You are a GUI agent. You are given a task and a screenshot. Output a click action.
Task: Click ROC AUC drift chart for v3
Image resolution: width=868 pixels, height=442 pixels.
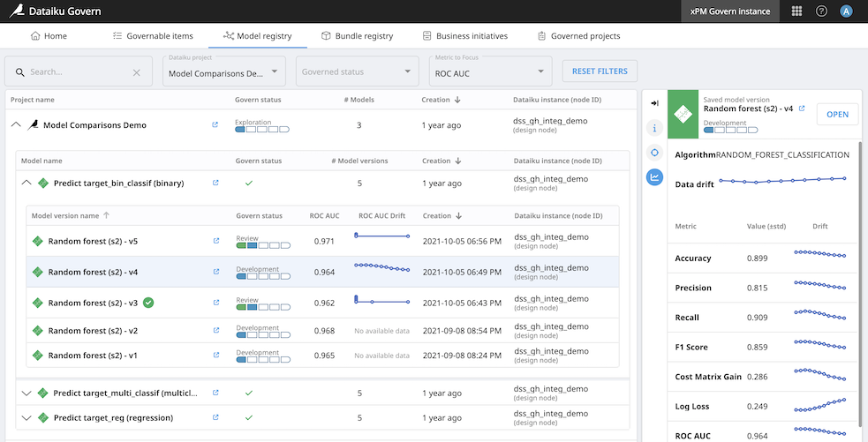click(x=382, y=299)
